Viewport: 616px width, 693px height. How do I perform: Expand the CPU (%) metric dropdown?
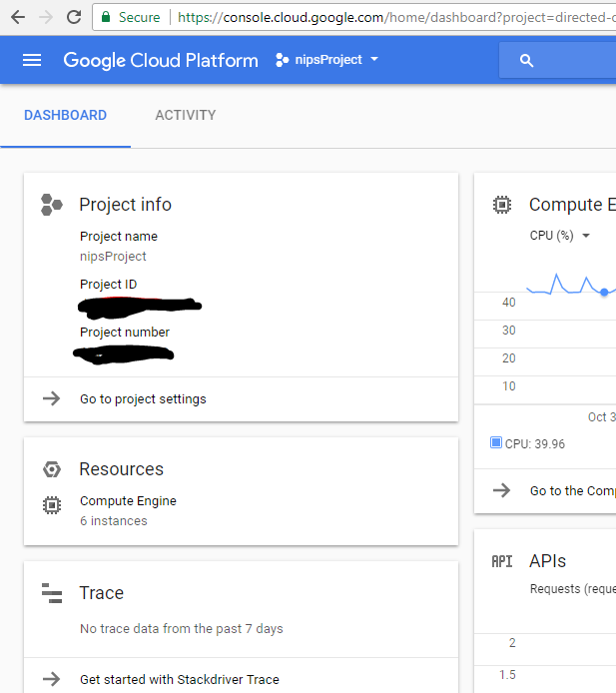pos(559,236)
